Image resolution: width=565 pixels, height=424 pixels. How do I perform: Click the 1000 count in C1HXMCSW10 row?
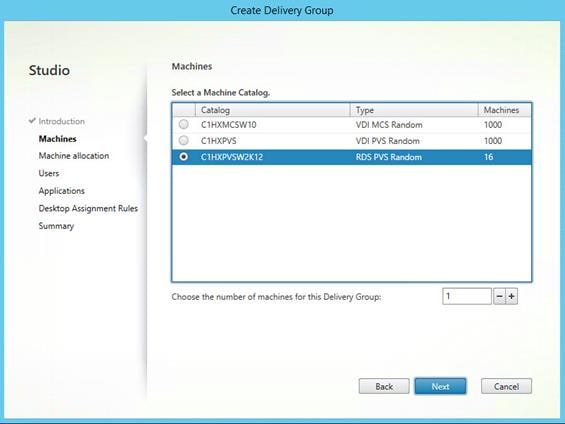[x=493, y=125]
